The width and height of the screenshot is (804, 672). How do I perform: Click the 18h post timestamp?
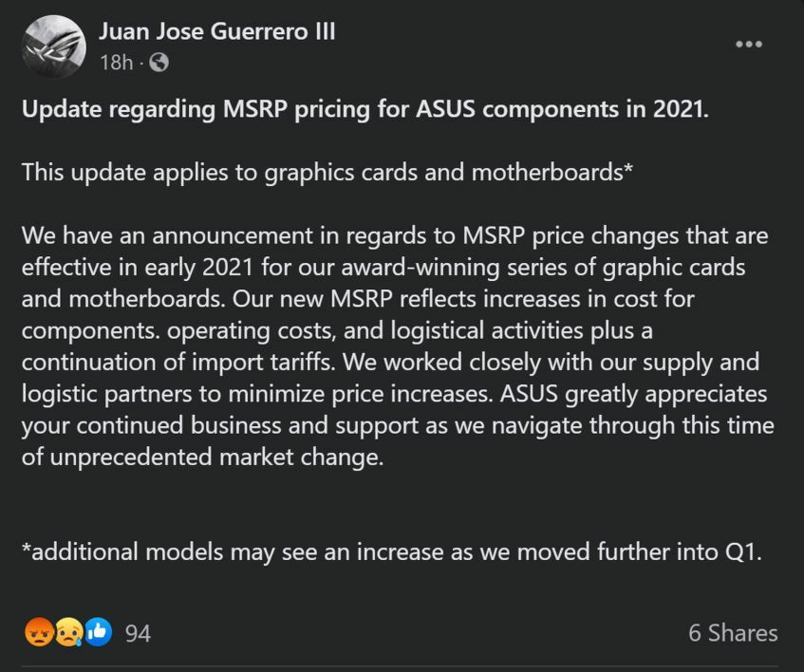(116, 63)
